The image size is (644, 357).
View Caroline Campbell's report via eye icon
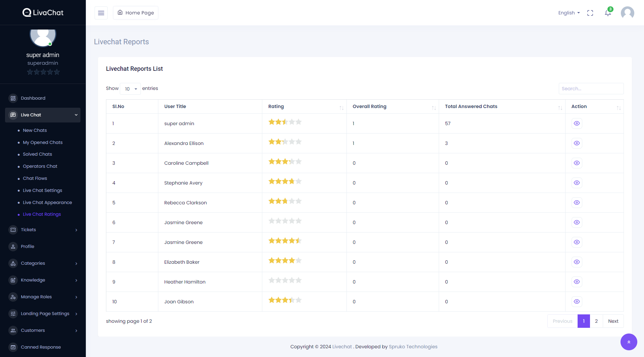pyautogui.click(x=577, y=163)
